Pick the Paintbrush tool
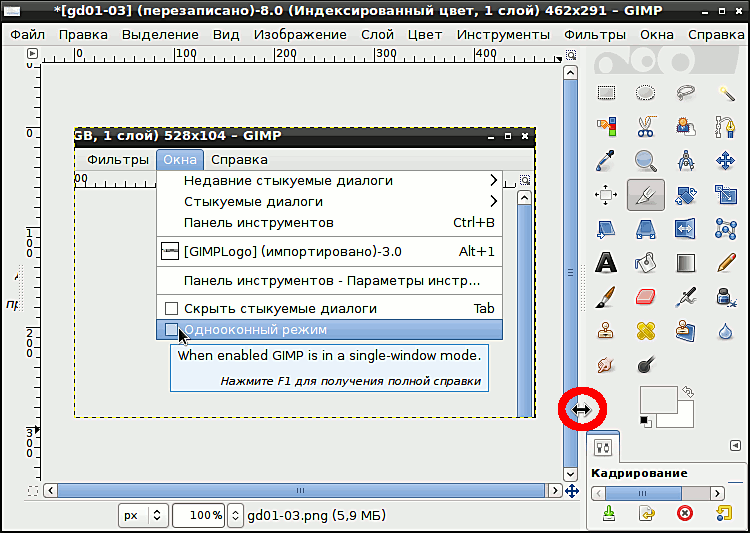 click(x=606, y=297)
